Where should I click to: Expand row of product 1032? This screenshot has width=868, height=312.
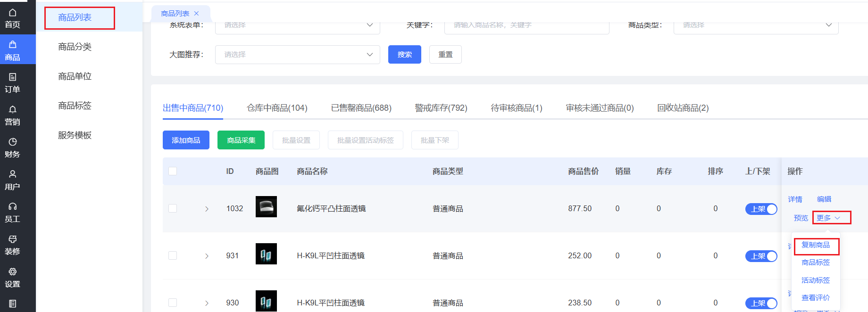(207, 209)
